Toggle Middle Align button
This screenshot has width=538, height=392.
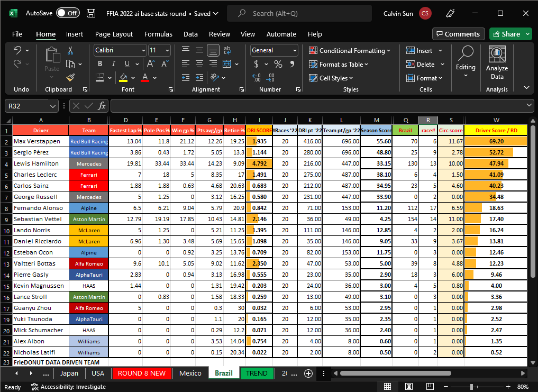199,50
